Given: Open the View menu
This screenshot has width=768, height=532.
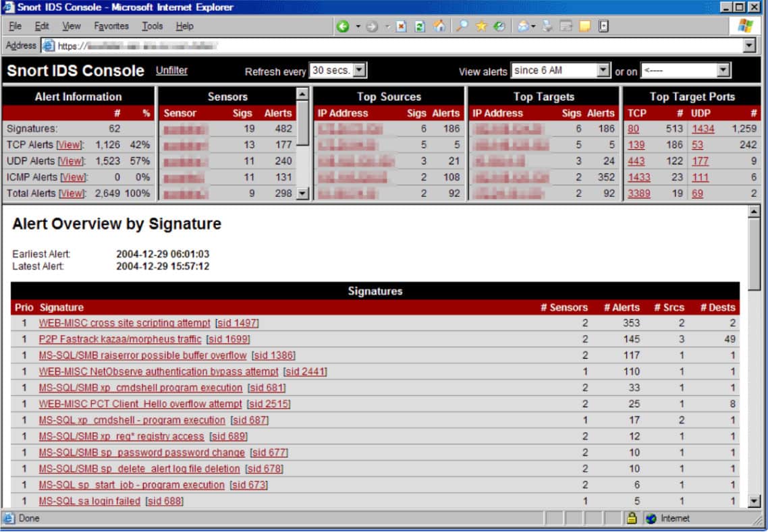Looking at the screenshot, I should pos(72,26).
